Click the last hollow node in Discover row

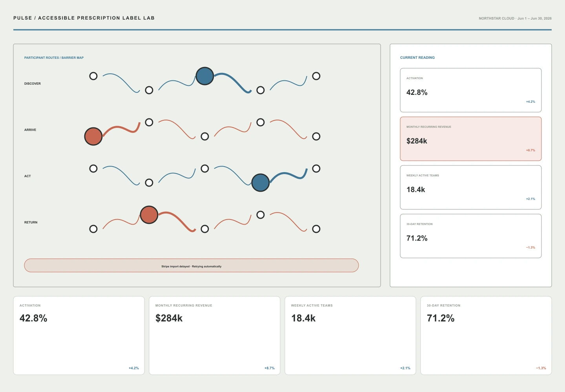(x=316, y=76)
